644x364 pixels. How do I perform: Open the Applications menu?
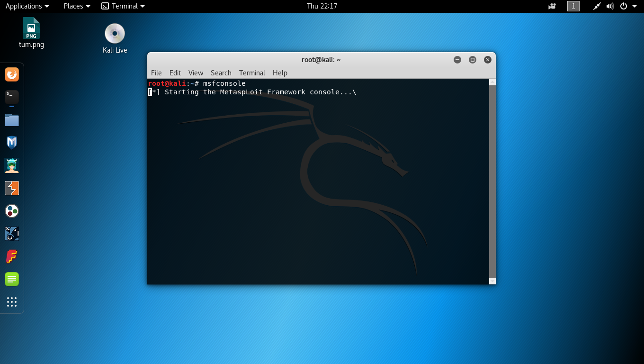[27, 6]
